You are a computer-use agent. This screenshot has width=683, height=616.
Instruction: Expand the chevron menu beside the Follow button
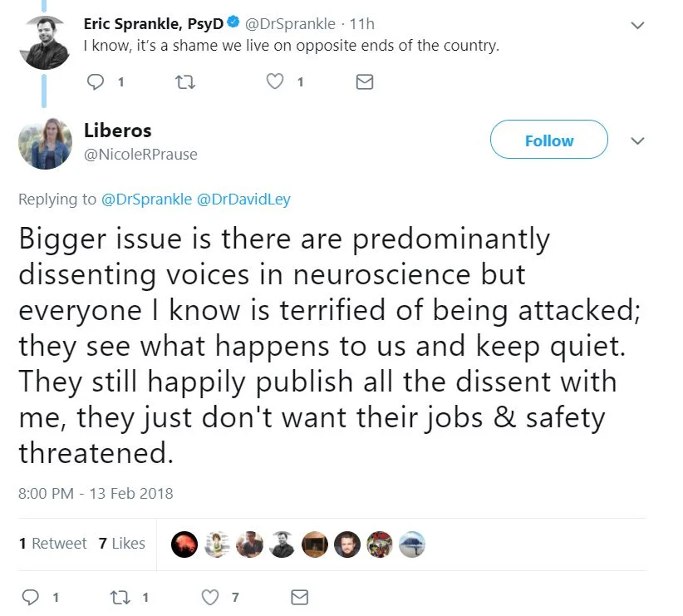click(637, 140)
